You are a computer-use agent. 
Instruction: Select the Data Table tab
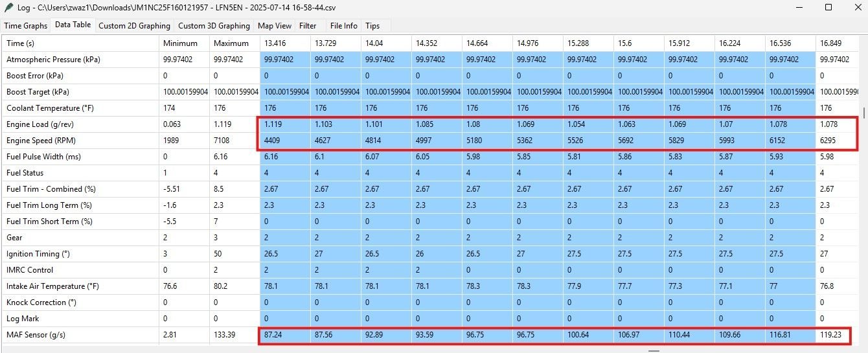click(x=73, y=25)
